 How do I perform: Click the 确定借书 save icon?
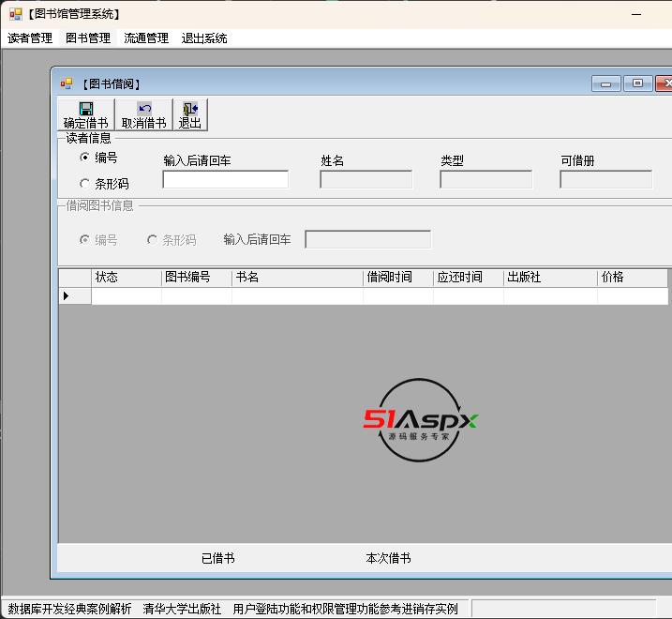tap(86, 109)
